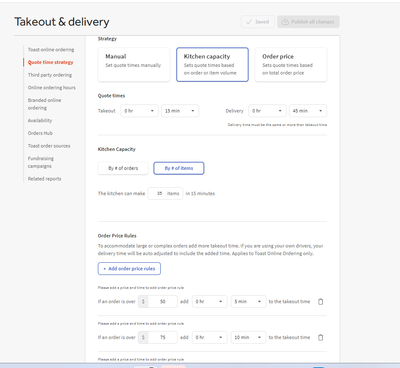Open hours dropdown for the $75 rule
The width and height of the screenshot is (400, 368).
point(210,337)
